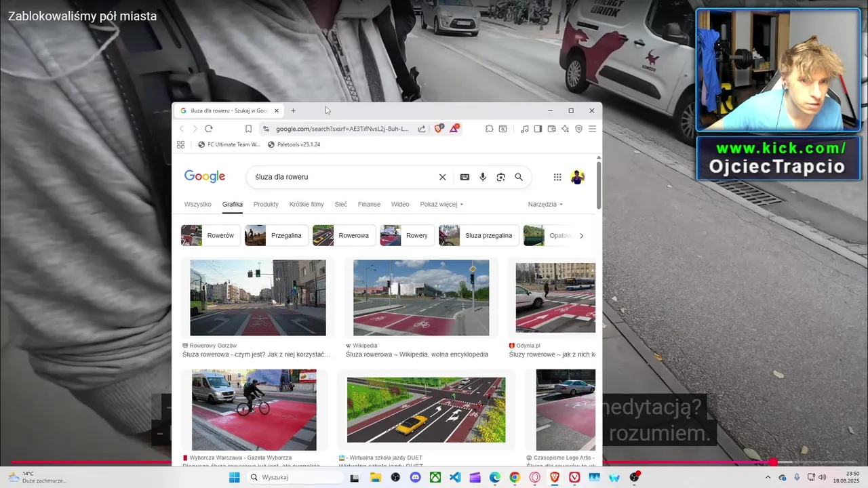This screenshot has width=868, height=488.
Task: Open the Leo AI sparkle icon
Action: 565,129
